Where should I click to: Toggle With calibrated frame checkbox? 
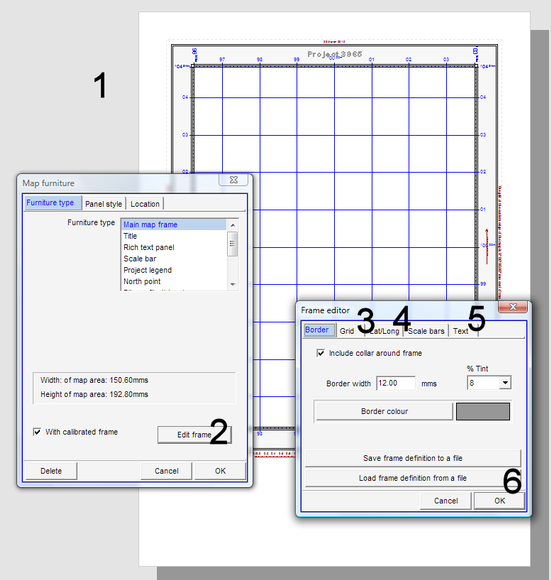point(37,432)
